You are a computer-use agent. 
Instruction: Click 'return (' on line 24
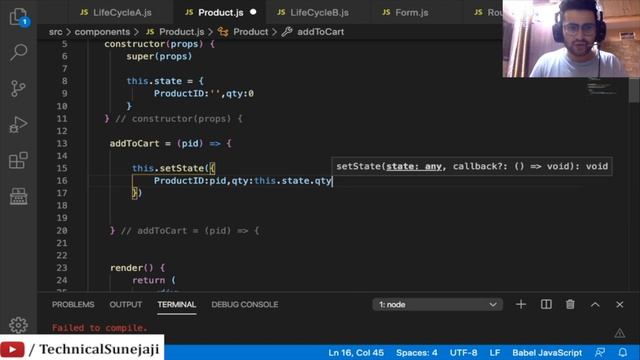pos(154,280)
